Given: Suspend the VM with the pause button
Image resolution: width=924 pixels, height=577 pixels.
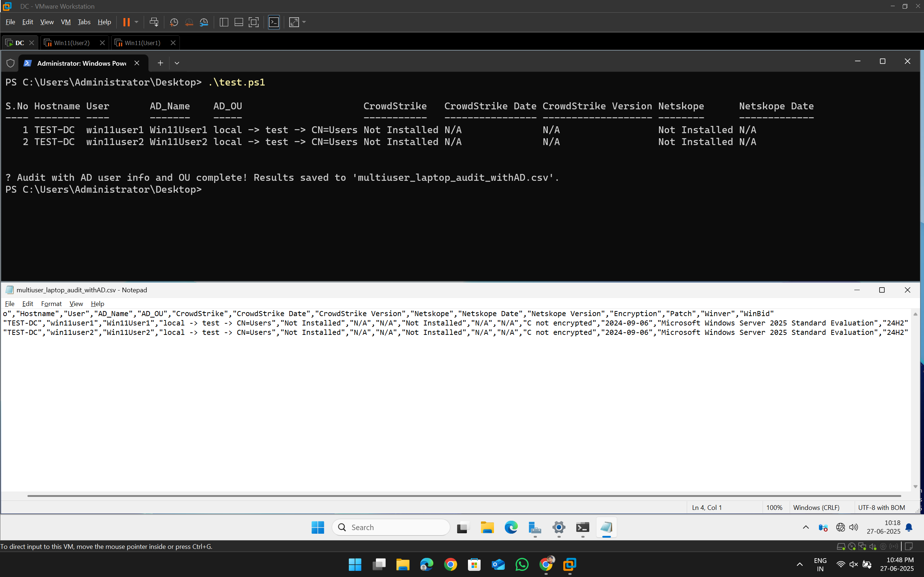Looking at the screenshot, I should 126,22.
